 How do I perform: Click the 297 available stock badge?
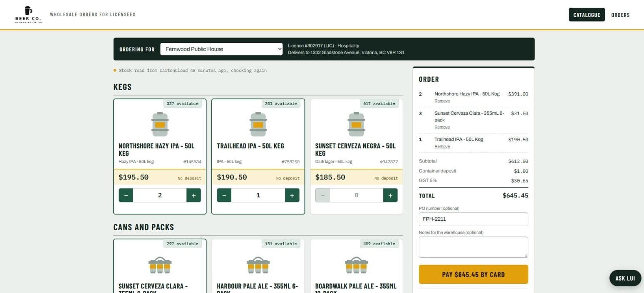click(182, 244)
